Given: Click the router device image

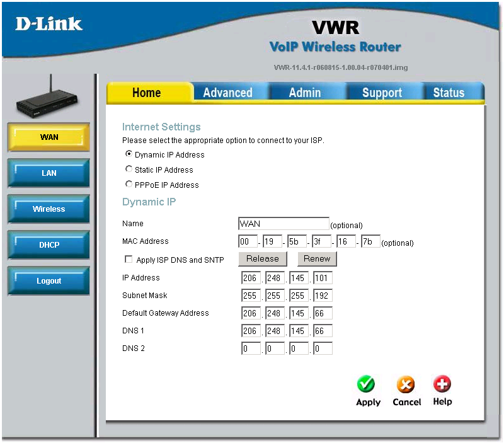Looking at the screenshot, I should click(47, 96).
